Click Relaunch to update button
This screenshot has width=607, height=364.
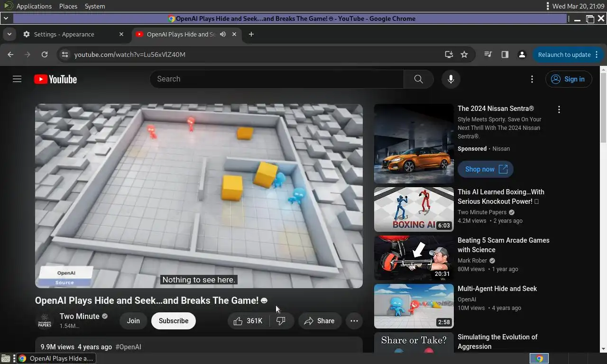click(568, 55)
